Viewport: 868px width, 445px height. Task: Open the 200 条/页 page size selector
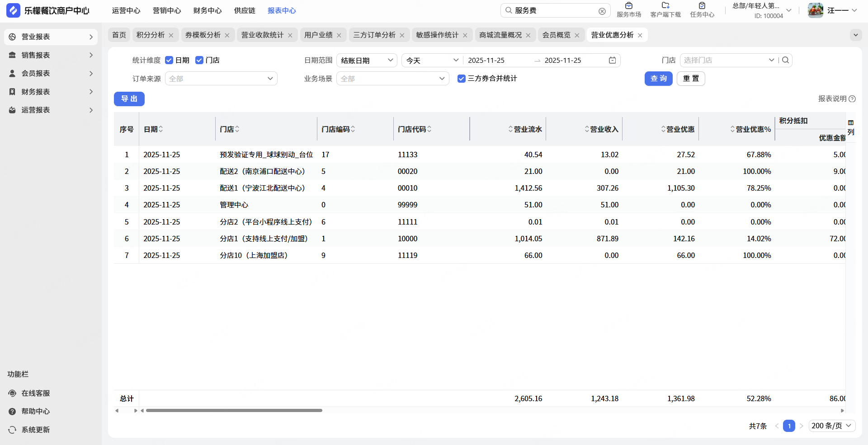coord(831,426)
